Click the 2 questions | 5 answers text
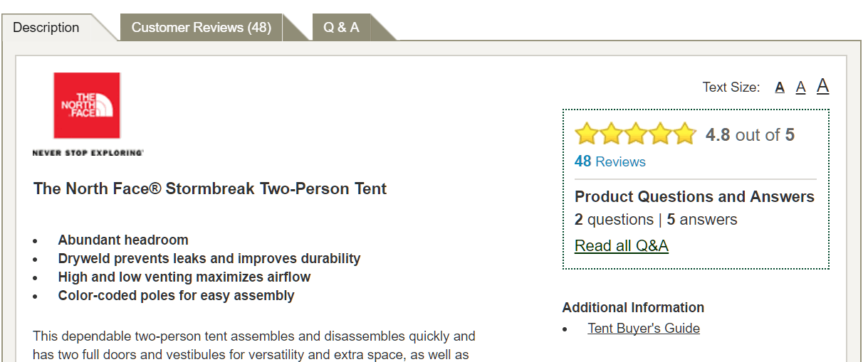 [656, 220]
